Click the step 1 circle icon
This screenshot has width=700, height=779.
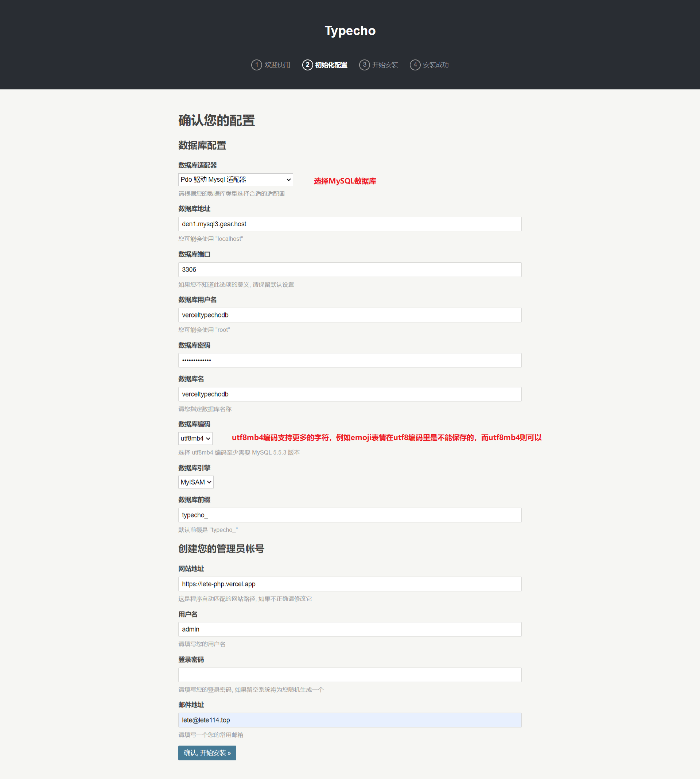257,65
